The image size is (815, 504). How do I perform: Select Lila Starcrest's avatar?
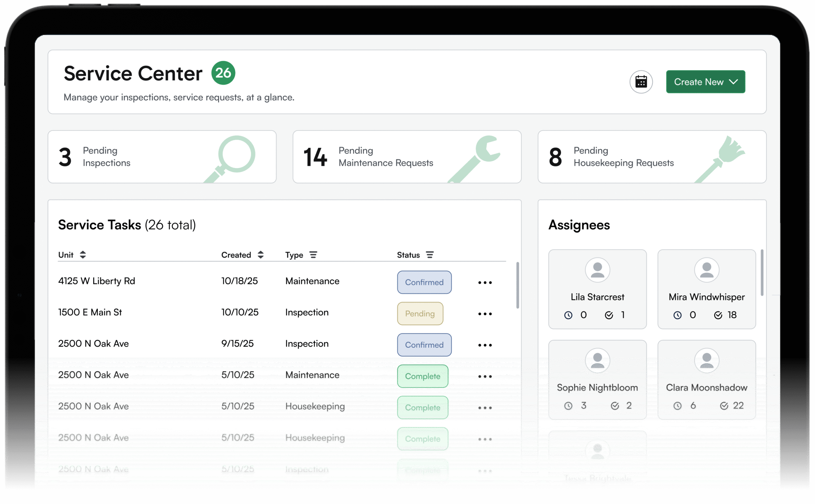coord(597,270)
